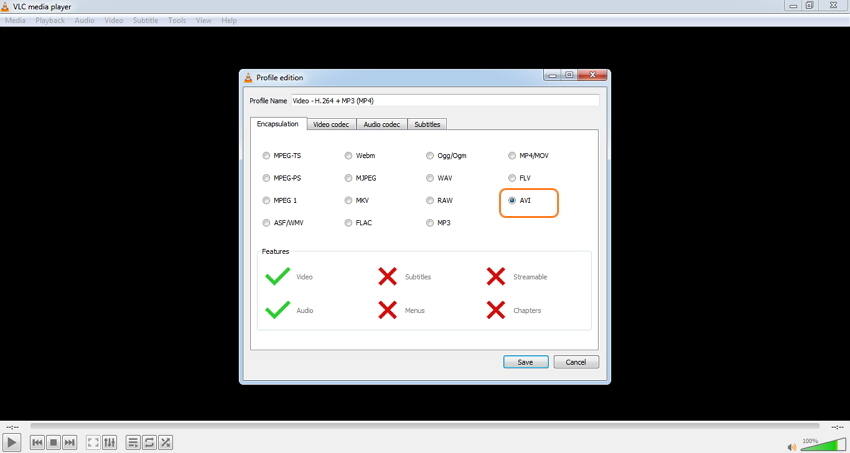Image resolution: width=850 pixels, height=453 pixels.
Task: Close the Profile edition dialog
Action: (592, 75)
